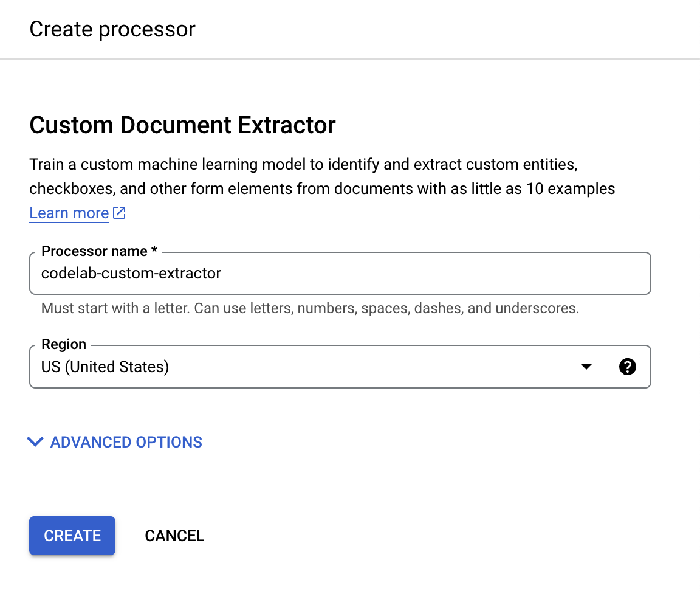700x591 pixels.
Task: Open the Learn more hyperlink
Action: pos(69,213)
